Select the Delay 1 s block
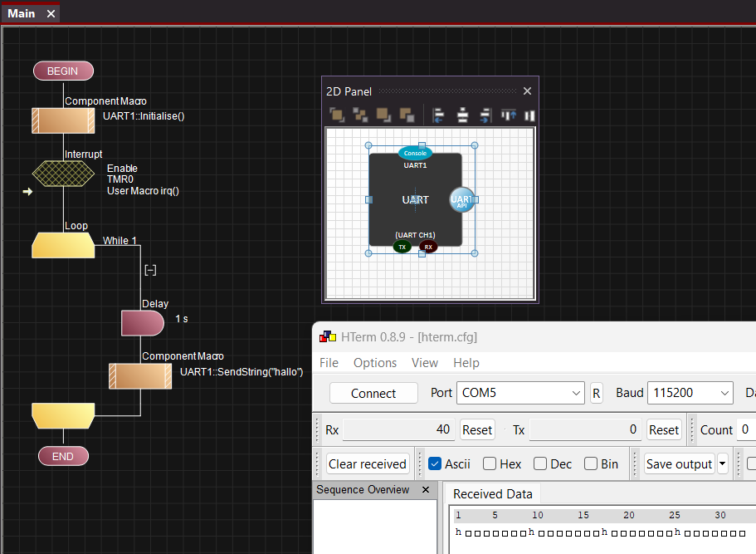756x554 pixels. click(x=143, y=323)
